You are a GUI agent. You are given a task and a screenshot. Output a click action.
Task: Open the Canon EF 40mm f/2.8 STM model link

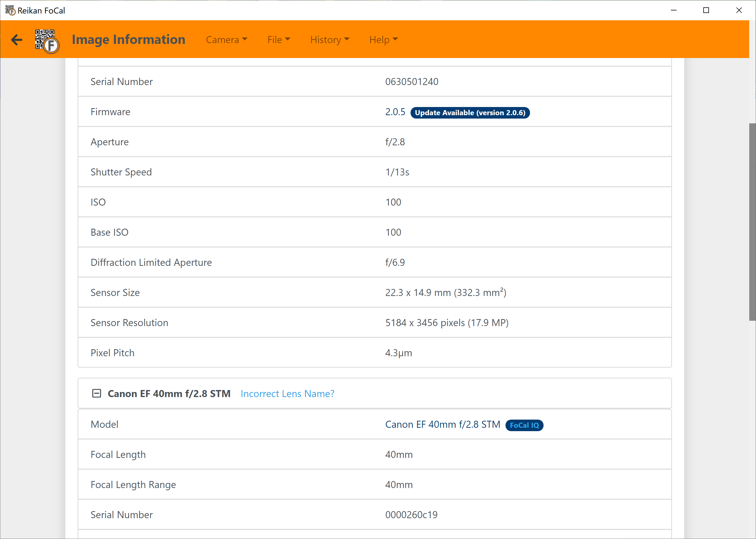(x=443, y=424)
